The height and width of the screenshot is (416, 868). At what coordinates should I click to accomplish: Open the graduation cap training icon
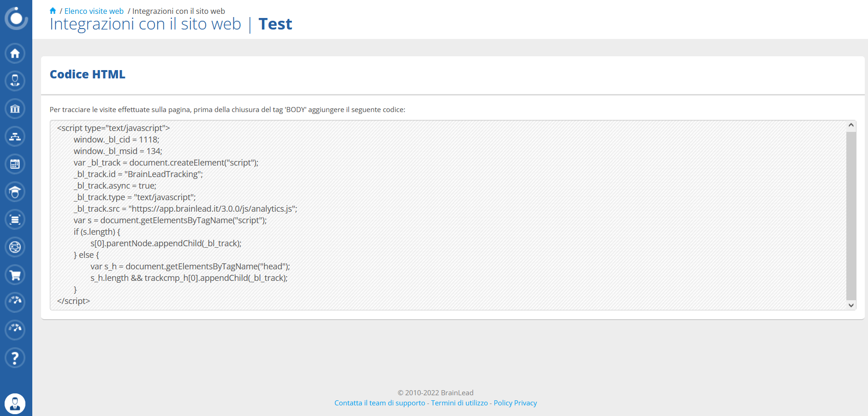15,192
